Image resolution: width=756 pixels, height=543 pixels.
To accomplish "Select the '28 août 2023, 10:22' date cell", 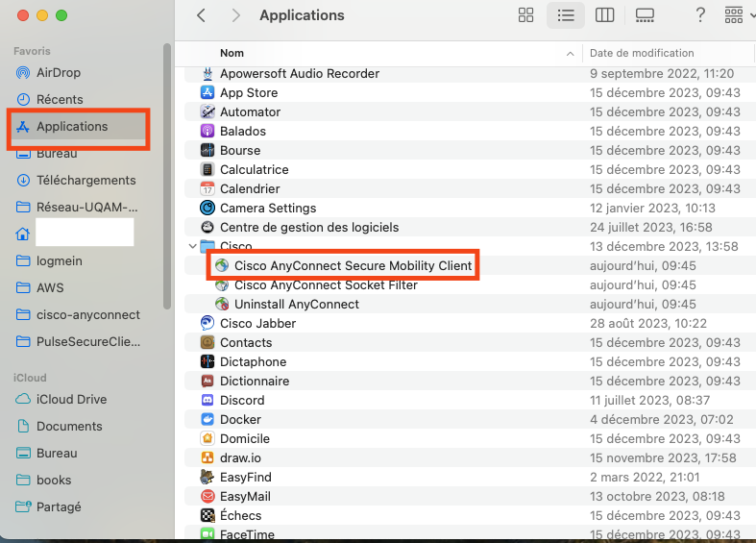I will (648, 323).
